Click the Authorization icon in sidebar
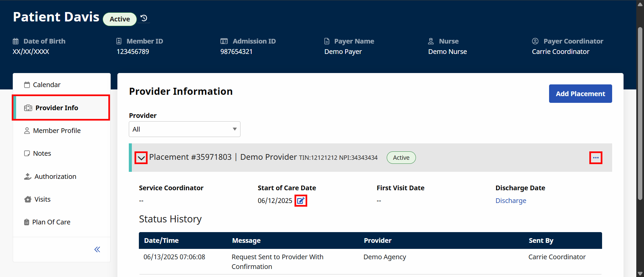Screen dimensions: 644x277 (28, 177)
